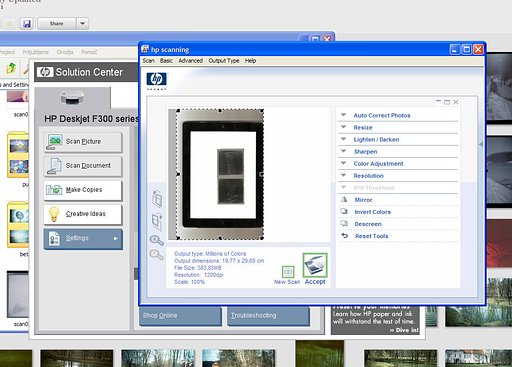Screen dimensions: 512x367
Task: Click Creative Ideas in Solution Center
Action: 83,214
